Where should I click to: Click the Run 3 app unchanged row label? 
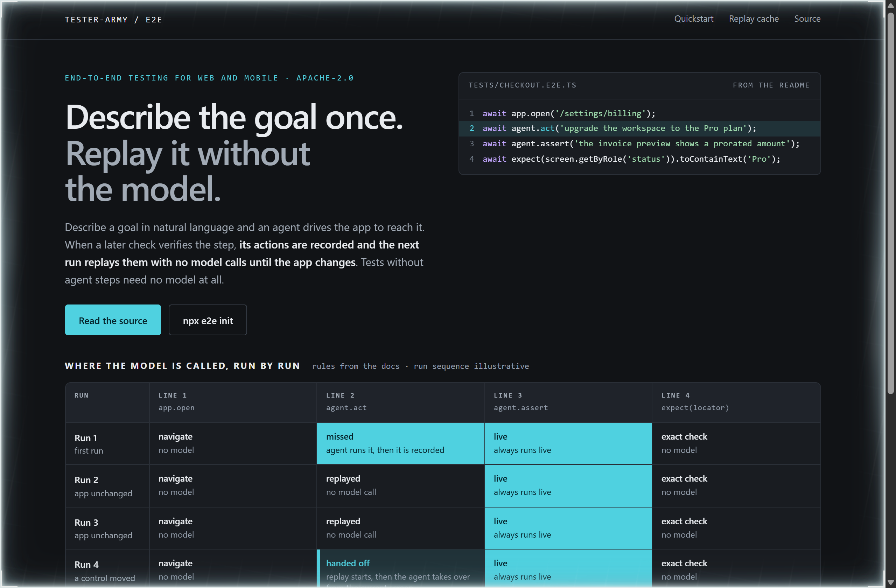[x=107, y=528]
